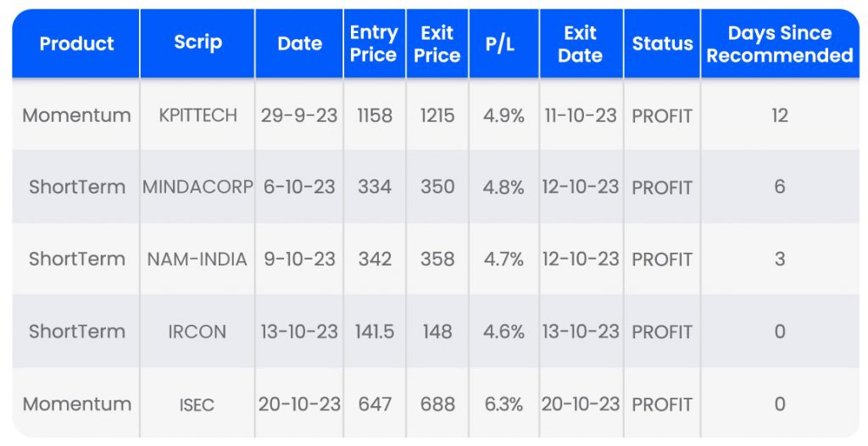Image resolution: width=868 pixels, height=446 pixels.
Task: Select the NAM-INDIA scrip cell
Action: pos(198,259)
